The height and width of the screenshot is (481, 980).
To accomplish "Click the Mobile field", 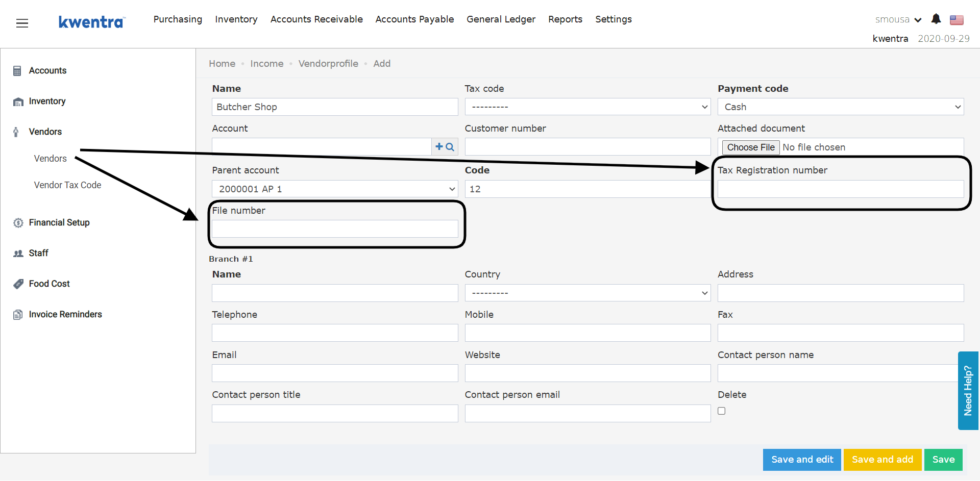I will coord(587,333).
